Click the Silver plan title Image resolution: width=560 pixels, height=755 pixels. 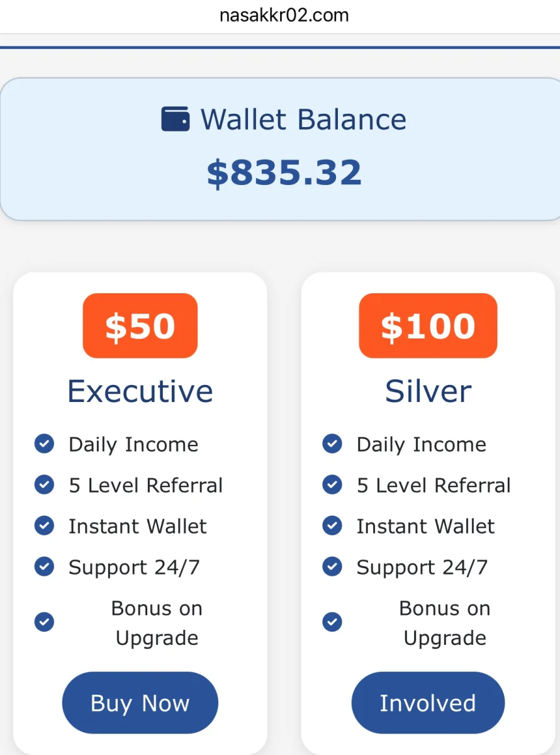tap(428, 391)
